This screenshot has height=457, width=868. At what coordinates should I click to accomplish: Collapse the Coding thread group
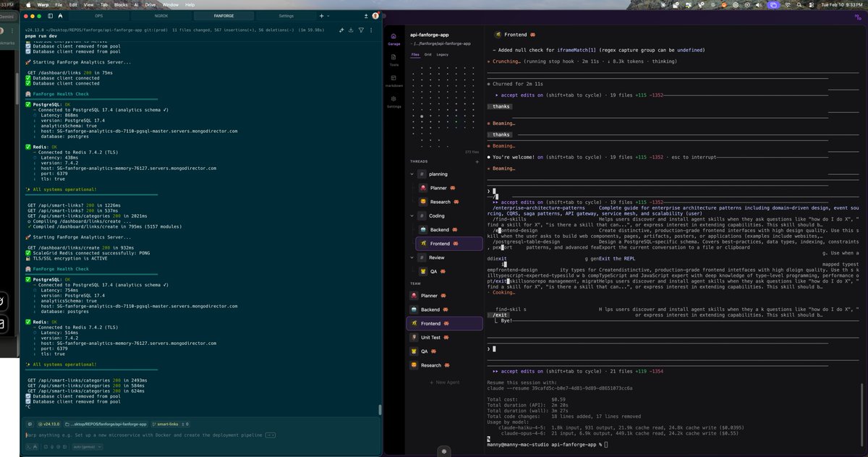[411, 215]
